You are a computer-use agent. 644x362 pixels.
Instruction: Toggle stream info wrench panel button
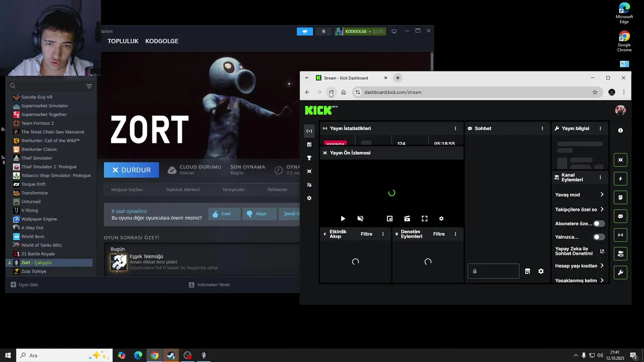620,273
